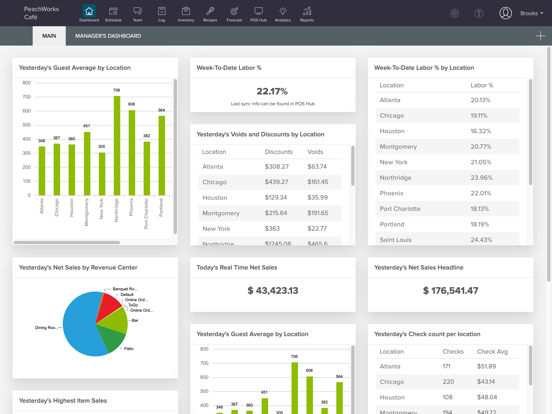Image resolution: width=552 pixels, height=414 pixels.
Task: Click Houston voids value $35.99
Action: 318,197
